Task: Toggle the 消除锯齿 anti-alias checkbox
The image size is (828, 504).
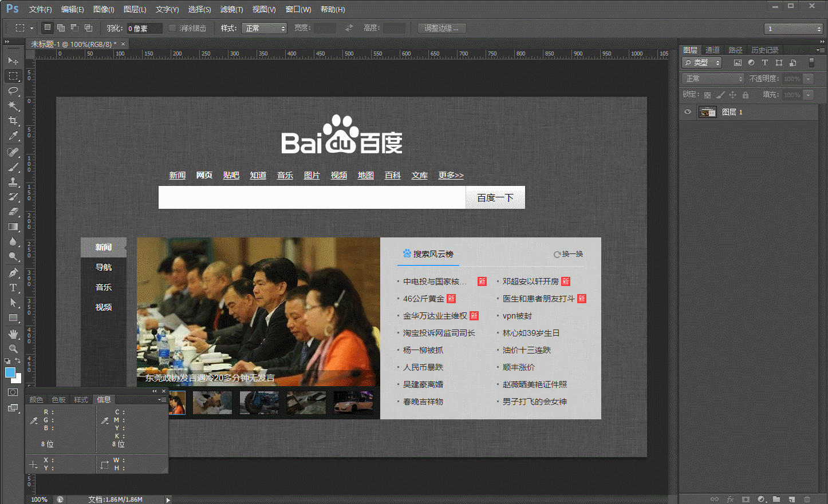Action: point(172,28)
